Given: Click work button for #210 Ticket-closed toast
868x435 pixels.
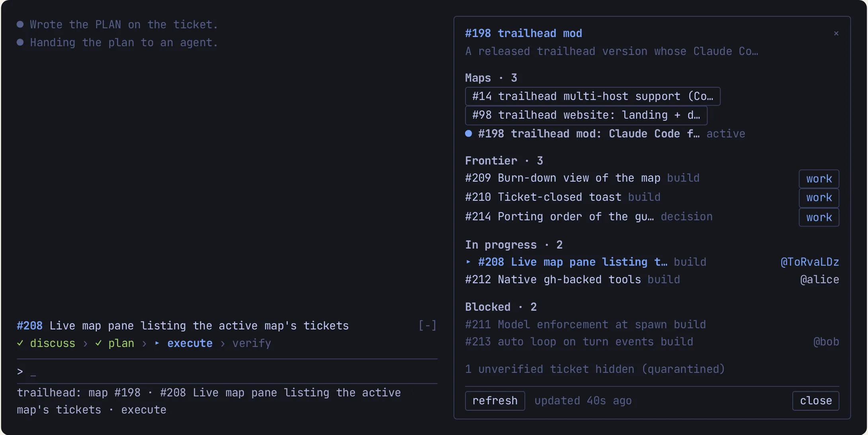Looking at the screenshot, I should click(x=819, y=198).
